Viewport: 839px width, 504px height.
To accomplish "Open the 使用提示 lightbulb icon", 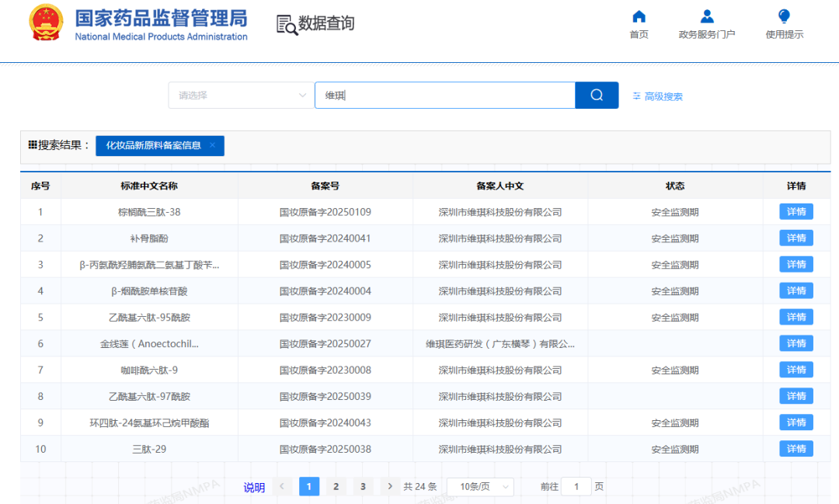I will click(x=784, y=17).
